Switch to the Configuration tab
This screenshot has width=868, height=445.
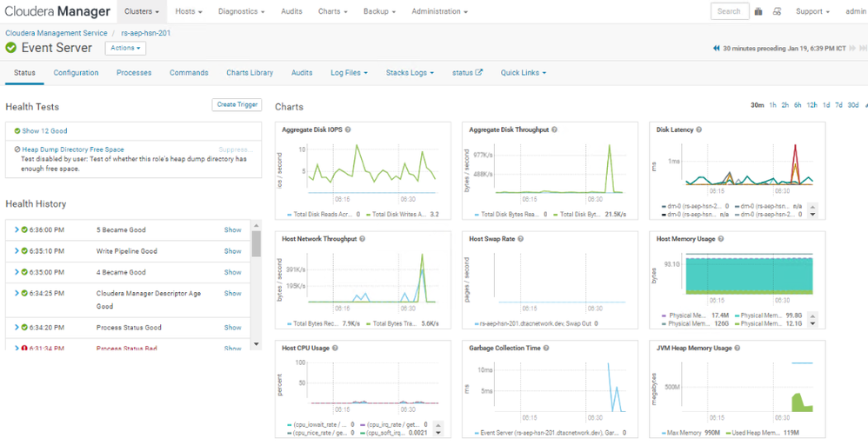click(76, 73)
